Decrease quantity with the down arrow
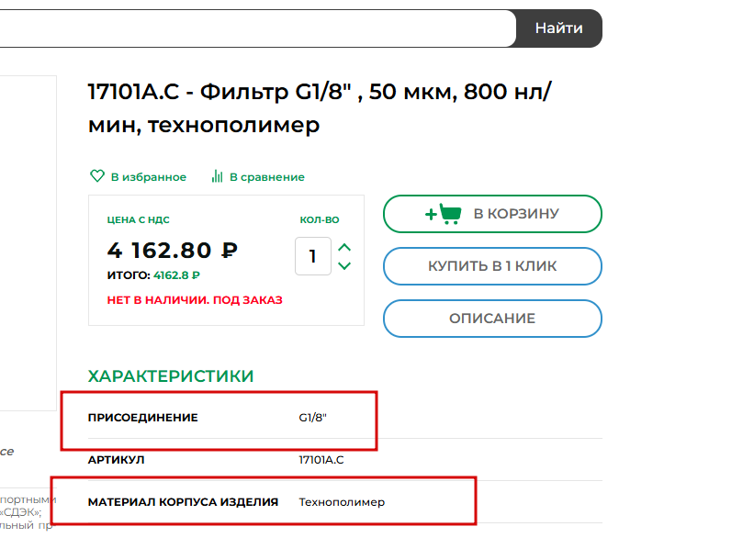Image resolution: width=754 pixels, height=560 pixels. pos(344,266)
